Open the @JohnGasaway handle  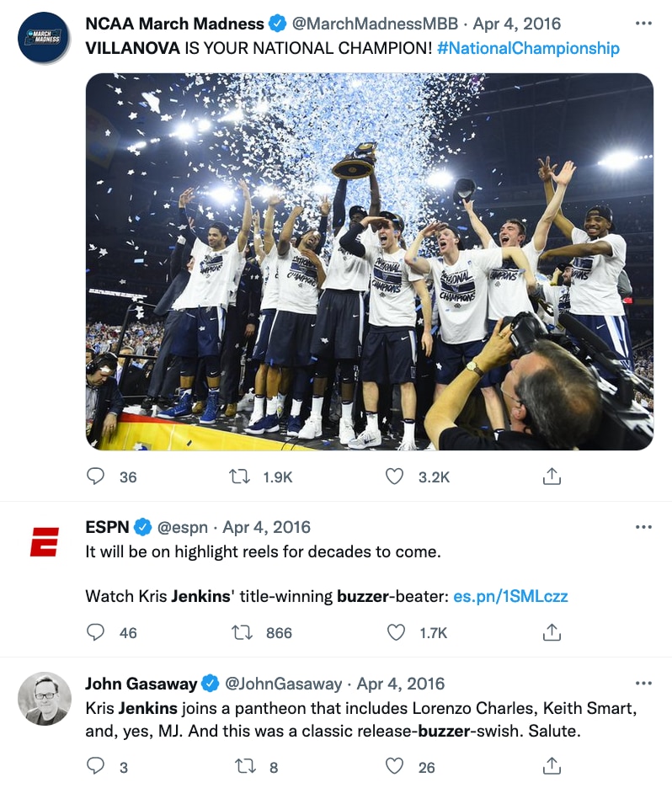pos(284,684)
